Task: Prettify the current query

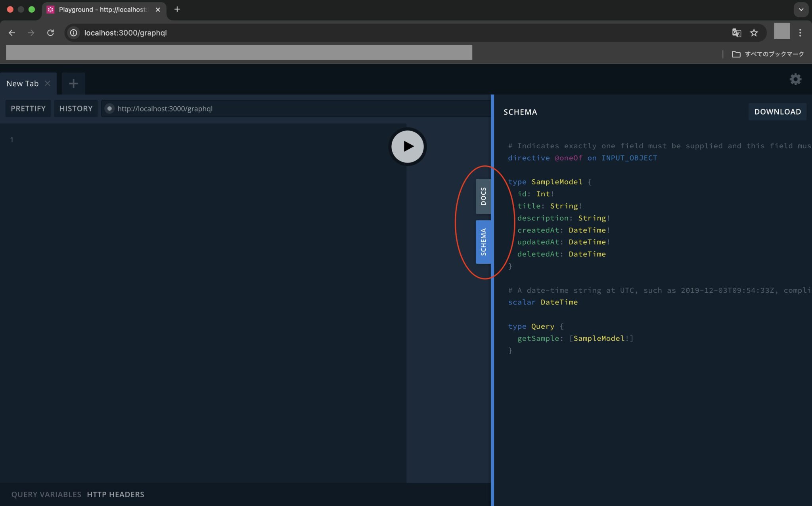Action: [x=28, y=108]
